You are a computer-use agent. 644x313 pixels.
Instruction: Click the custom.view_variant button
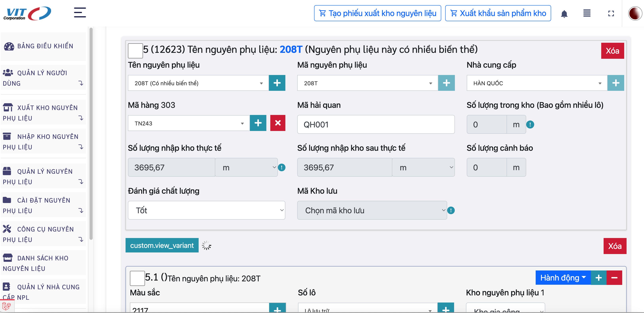point(162,246)
